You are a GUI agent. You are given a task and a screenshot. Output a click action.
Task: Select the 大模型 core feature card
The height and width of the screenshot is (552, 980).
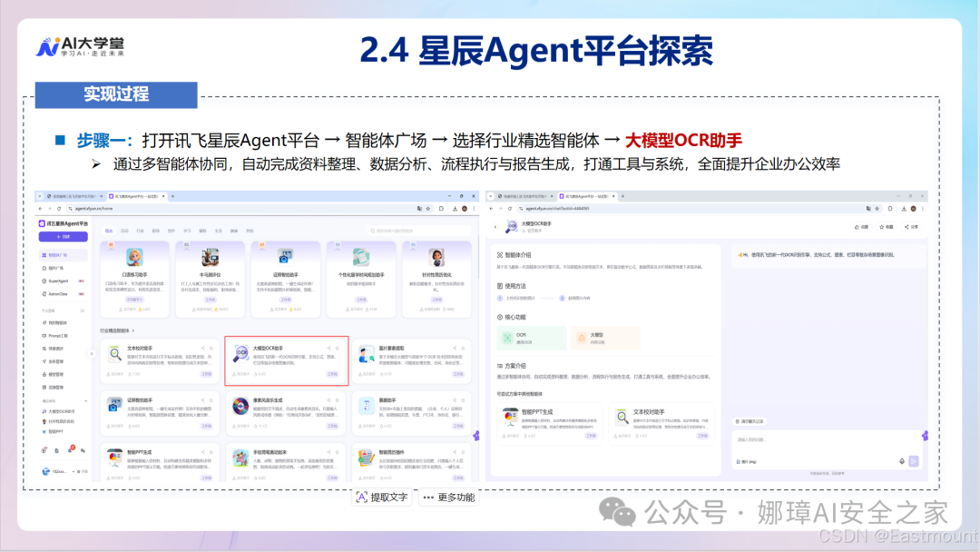click(x=605, y=339)
